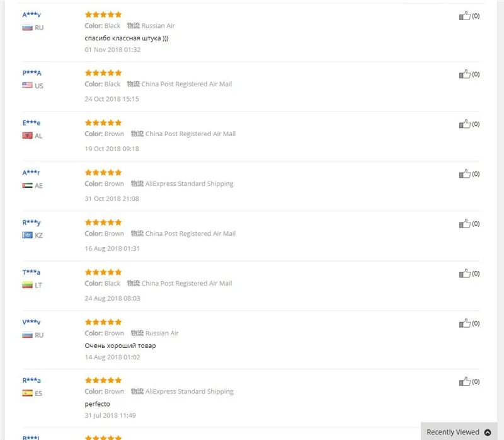Click thumbs-up on P***A's review
This screenshot has width=504, height=440.
coord(464,74)
